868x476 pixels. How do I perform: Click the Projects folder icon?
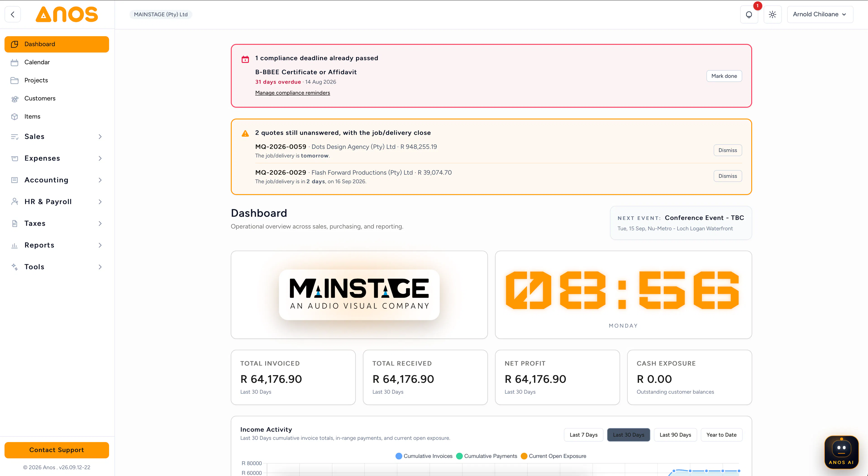click(x=14, y=81)
